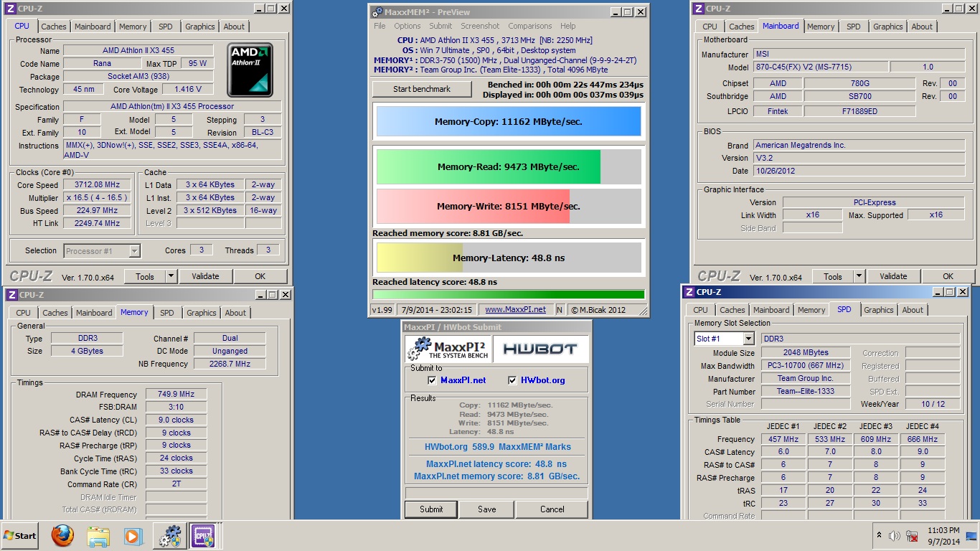The image size is (980, 551).
Task: Click empty text field above Submit button
Action: (x=496, y=493)
